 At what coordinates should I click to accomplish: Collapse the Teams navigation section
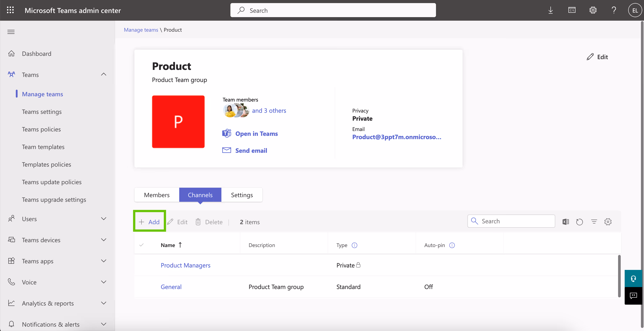[103, 75]
